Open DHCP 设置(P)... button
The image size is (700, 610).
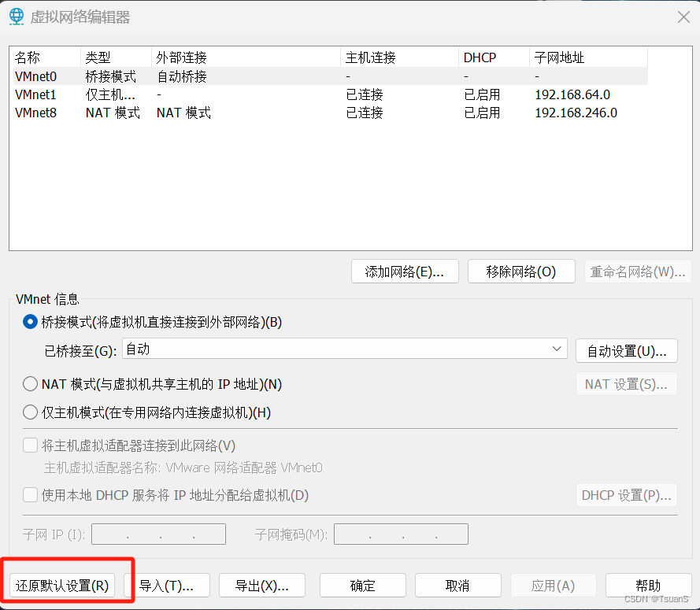point(627,494)
